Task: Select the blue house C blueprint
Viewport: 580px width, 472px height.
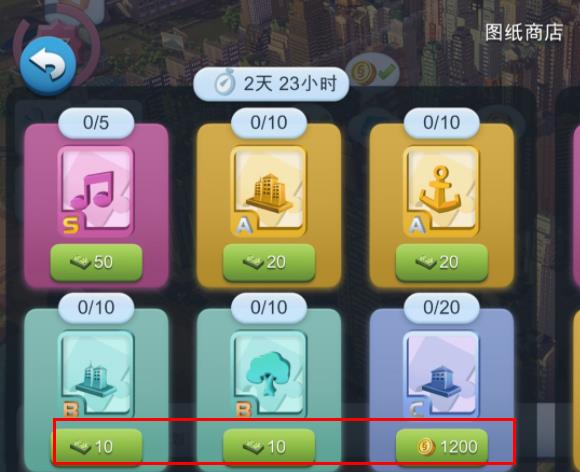Action: pos(441,374)
